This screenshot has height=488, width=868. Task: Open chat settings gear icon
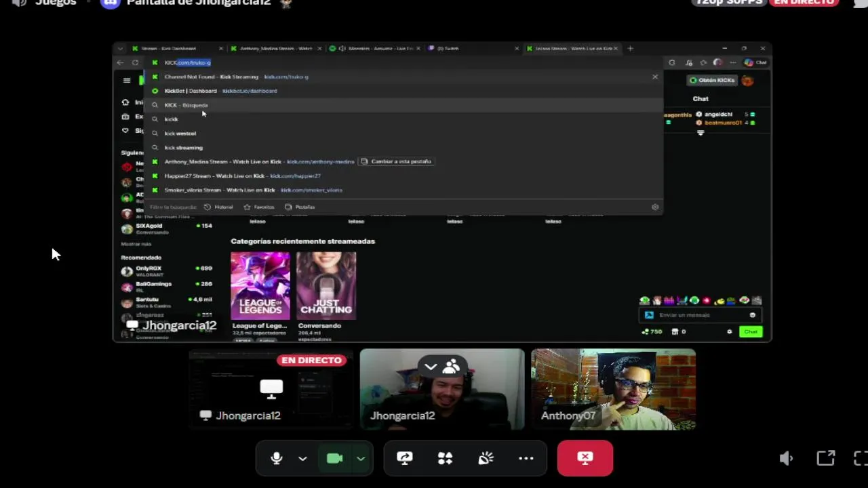[x=730, y=331]
